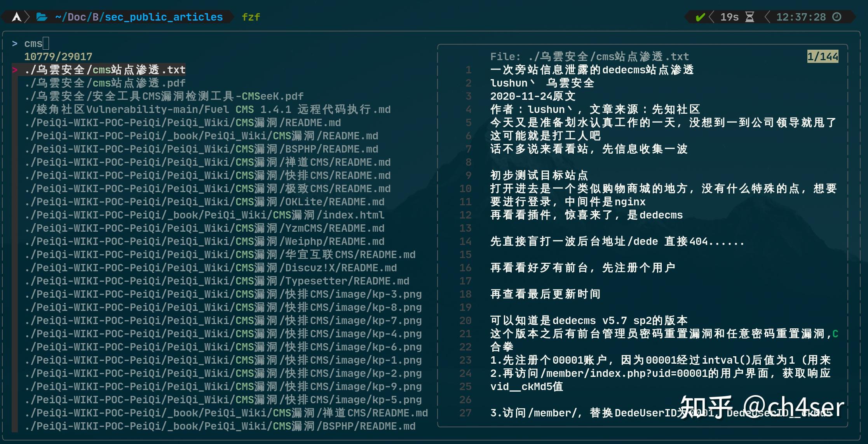This screenshot has height=444, width=868.
Task: Click the open folder icon in prompt
Action: point(42,17)
